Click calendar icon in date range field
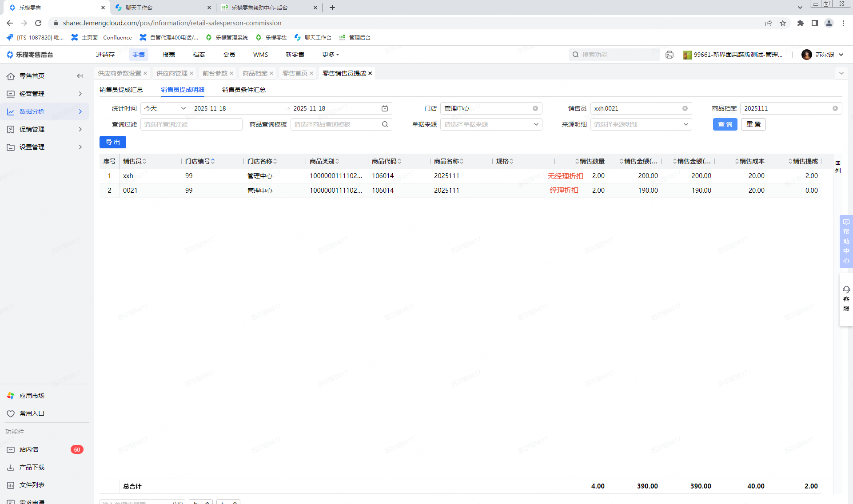853x504 pixels. pyautogui.click(x=385, y=108)
